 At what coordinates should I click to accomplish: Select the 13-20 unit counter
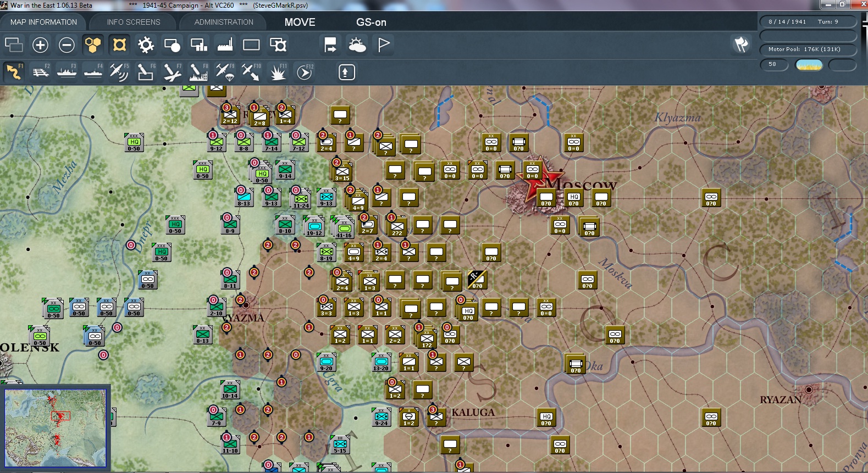click(381, 362)
